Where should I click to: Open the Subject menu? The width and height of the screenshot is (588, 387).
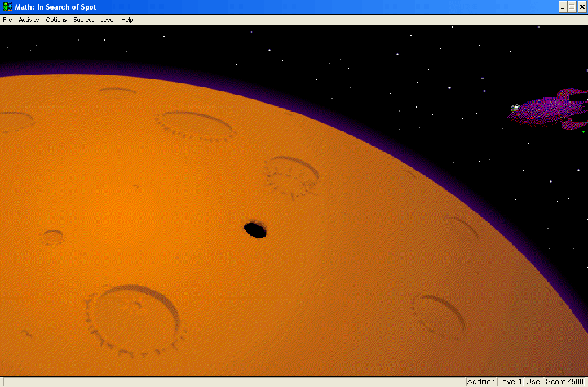click(83, 20)
